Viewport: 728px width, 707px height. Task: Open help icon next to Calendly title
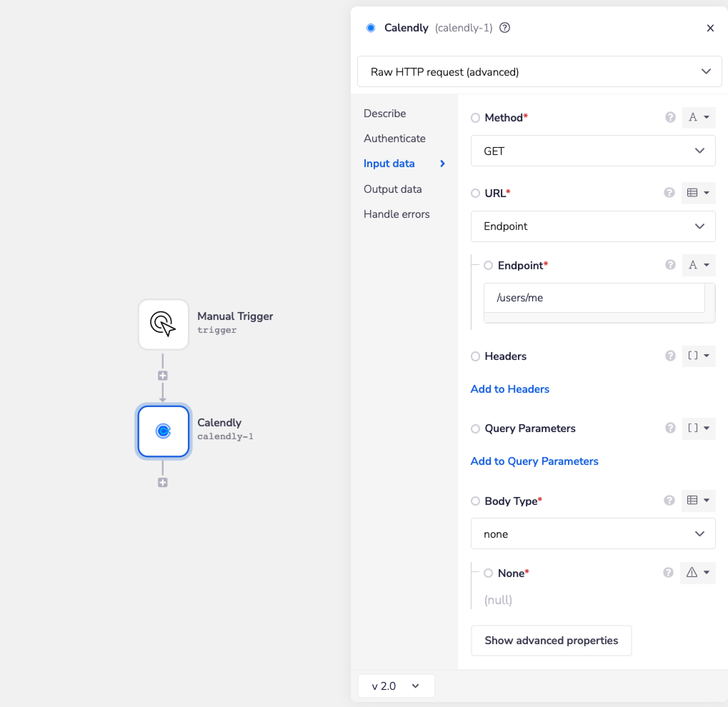click(x=504, y=28)
